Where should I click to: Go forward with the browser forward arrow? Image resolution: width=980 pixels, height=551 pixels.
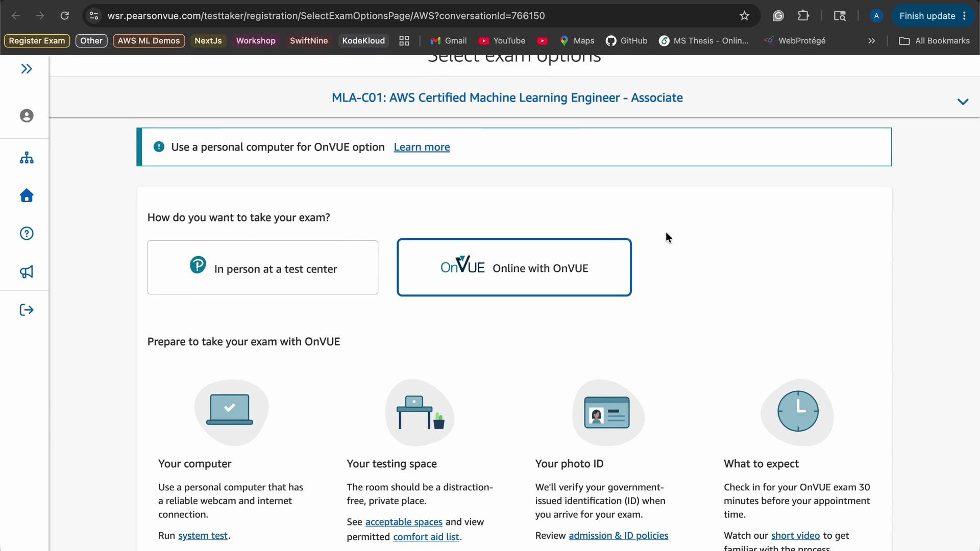coord(40,16)
